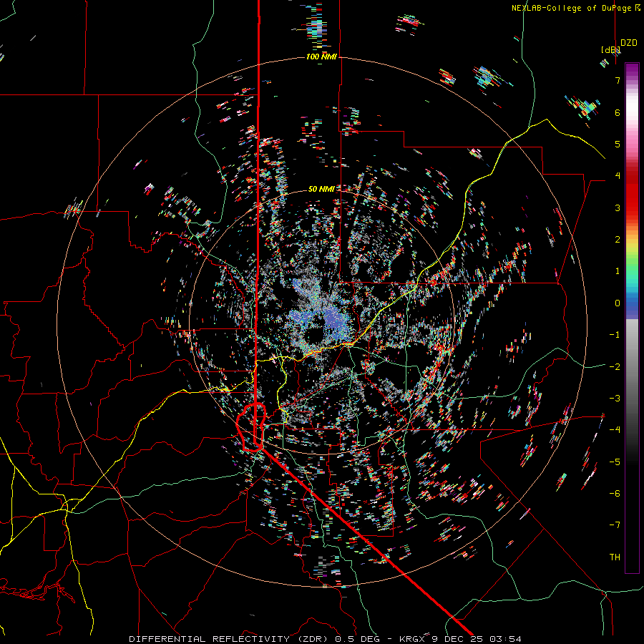
Task: Click the 6 value on color scale
Action: coord(618,112)
